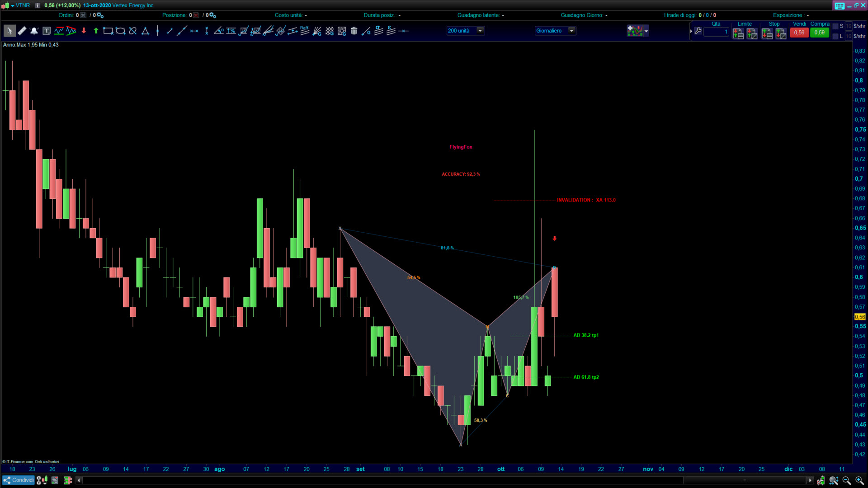Image resolution: width=868 pixels, height=488 pixels.
Task: Select the Raff regression channel tool
Action: click(305, 31)
